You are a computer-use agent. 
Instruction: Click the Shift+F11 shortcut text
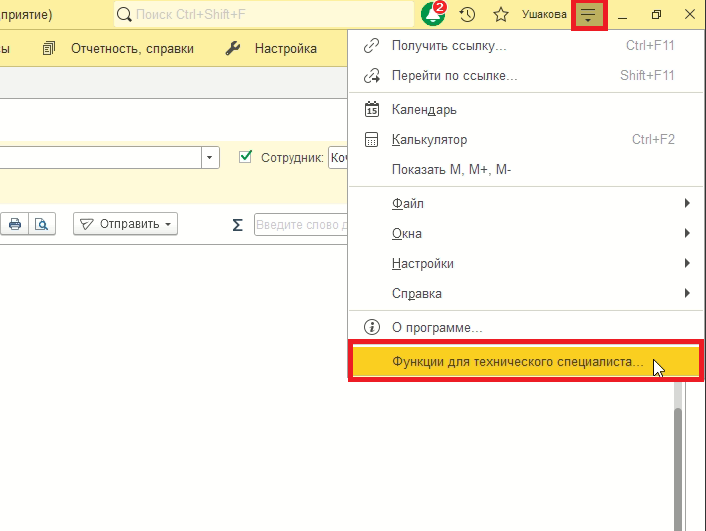coord(647,75)
